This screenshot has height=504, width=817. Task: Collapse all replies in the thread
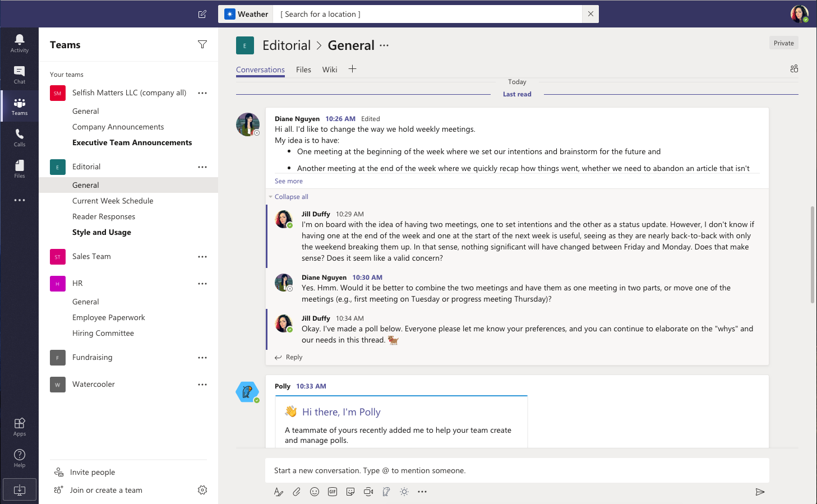[x=291, y=197]
